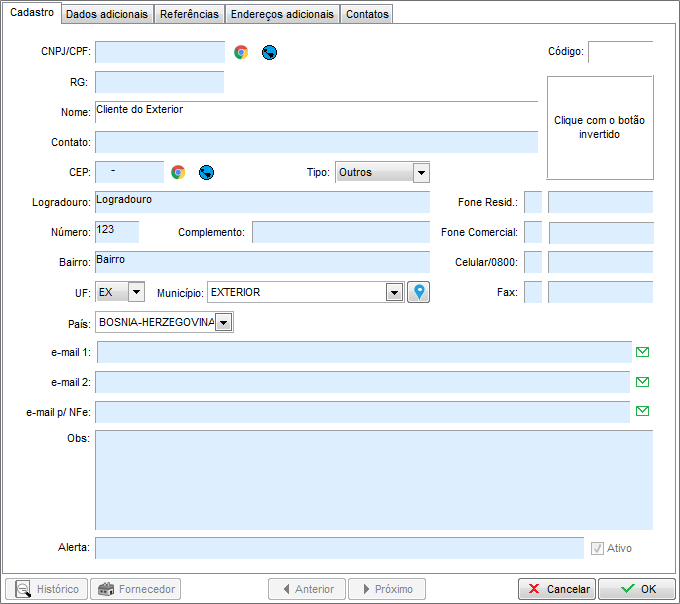680x604 pixels.
Task: Click the envelope icon for e-mail p/ NFe
Action: pos(643,411)
